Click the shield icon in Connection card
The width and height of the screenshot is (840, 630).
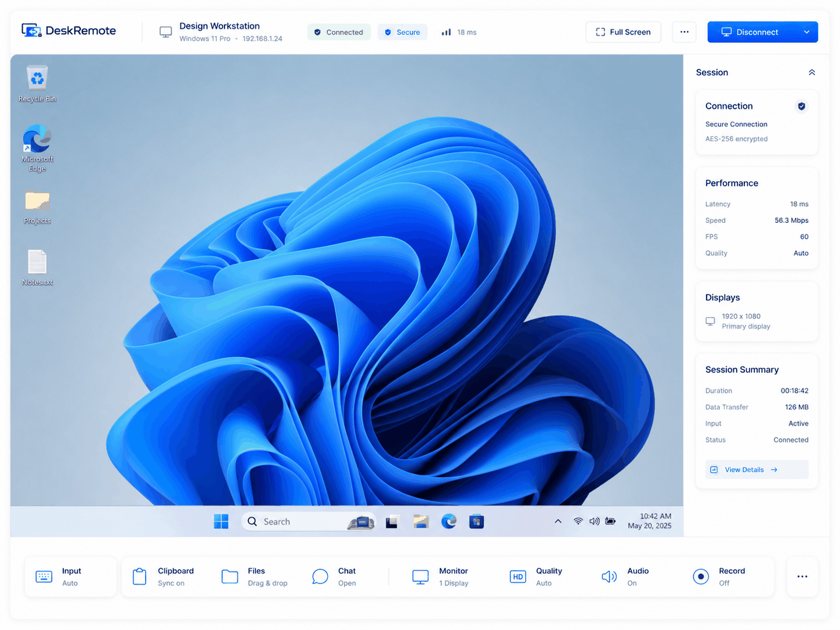[801, 106]
